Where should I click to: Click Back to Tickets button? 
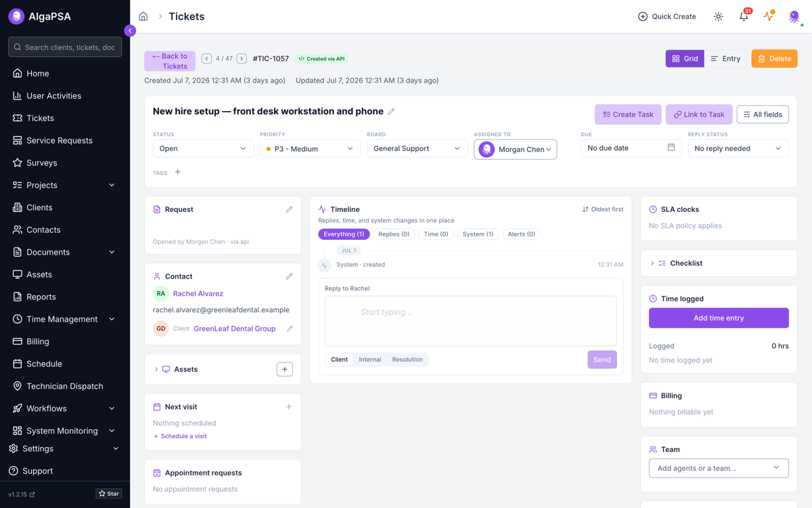(170, 61)
